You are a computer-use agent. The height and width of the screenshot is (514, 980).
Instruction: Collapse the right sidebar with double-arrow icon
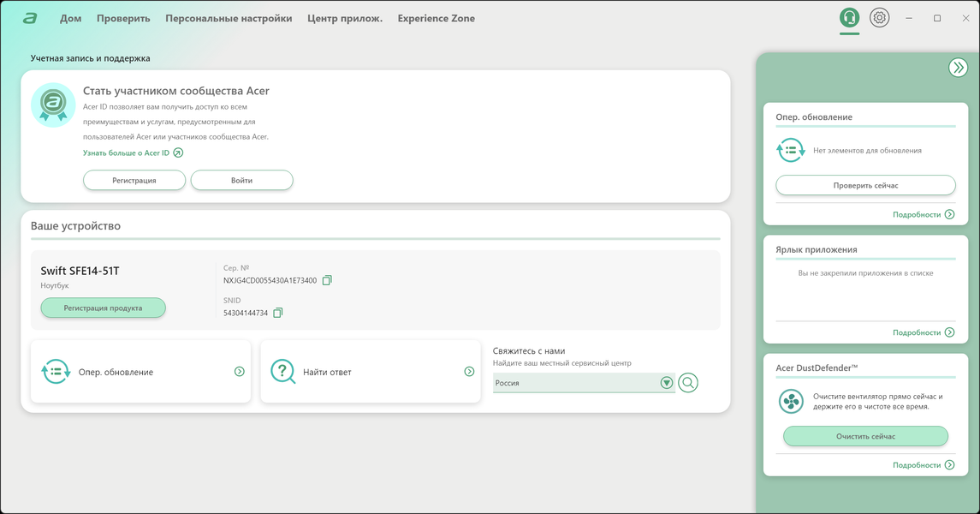click(958, 68)
